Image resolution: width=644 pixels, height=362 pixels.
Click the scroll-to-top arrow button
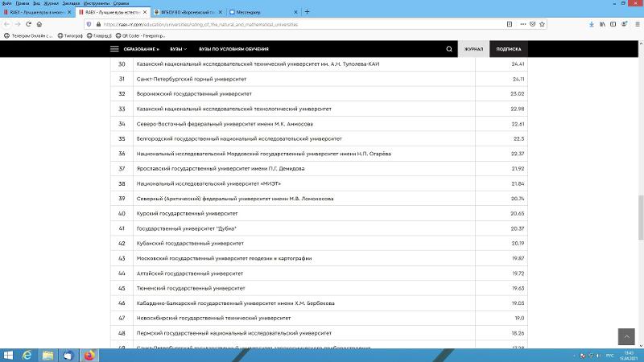625,336
